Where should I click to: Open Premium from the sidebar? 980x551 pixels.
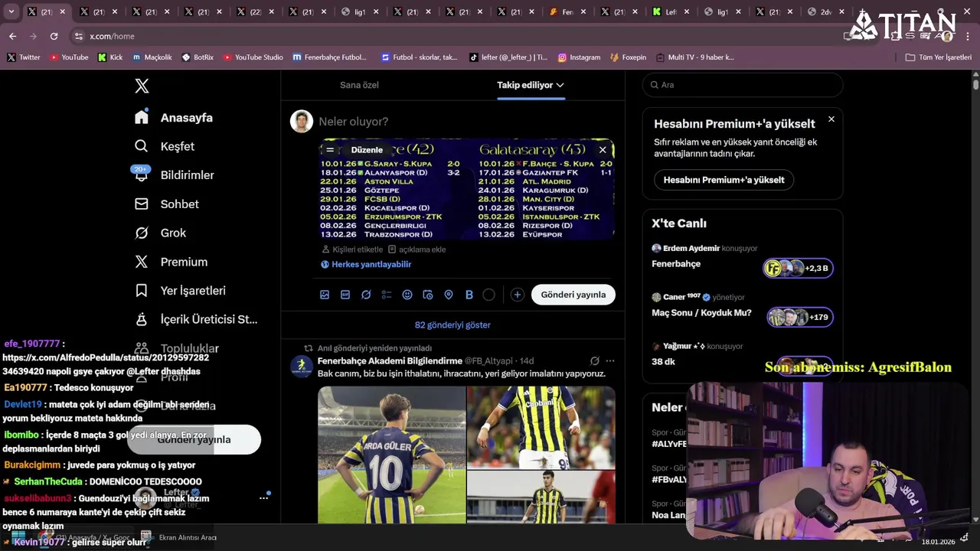pos(171,262)
